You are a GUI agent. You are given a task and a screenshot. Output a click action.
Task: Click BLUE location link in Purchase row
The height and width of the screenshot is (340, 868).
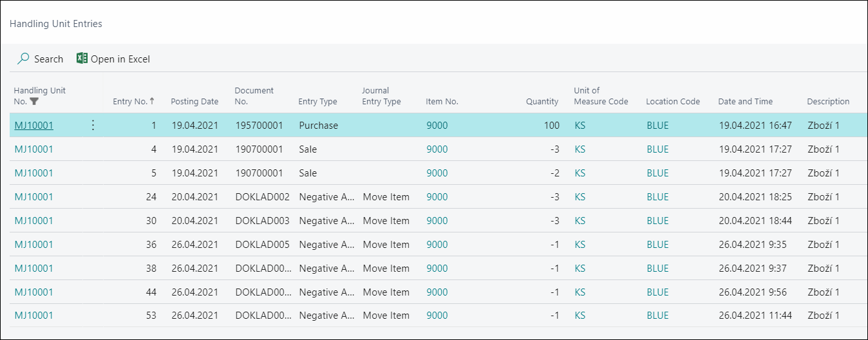[x=657, y=126]
